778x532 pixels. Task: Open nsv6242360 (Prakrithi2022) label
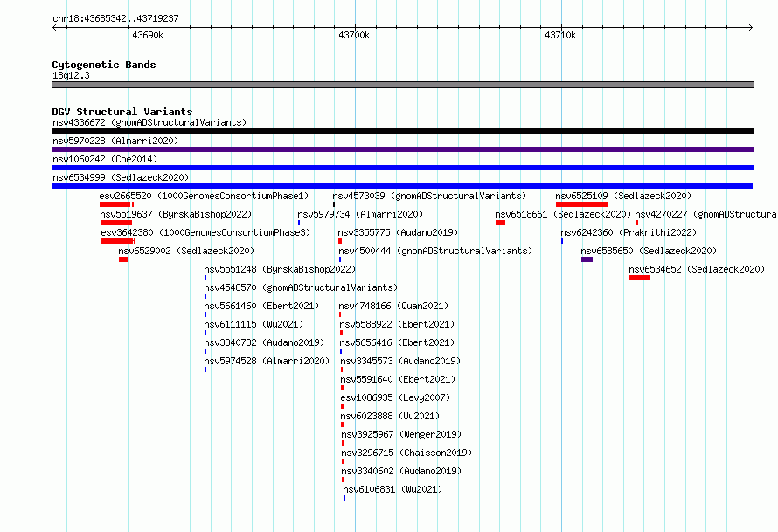coord(629,232)
